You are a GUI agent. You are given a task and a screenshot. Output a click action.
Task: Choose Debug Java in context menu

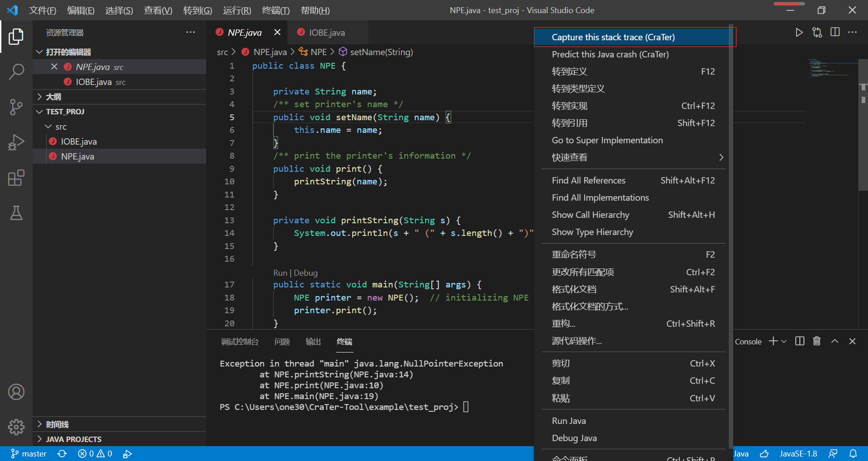(633, 438)
